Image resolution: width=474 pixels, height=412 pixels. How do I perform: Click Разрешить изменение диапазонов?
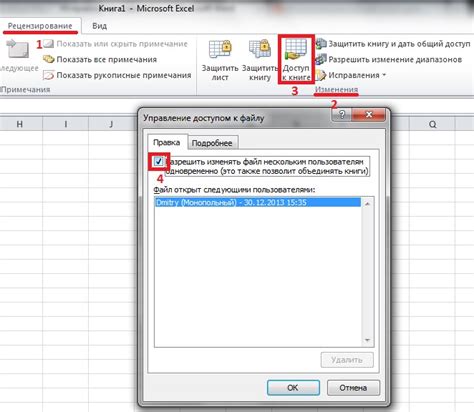(x=389, y=59)
